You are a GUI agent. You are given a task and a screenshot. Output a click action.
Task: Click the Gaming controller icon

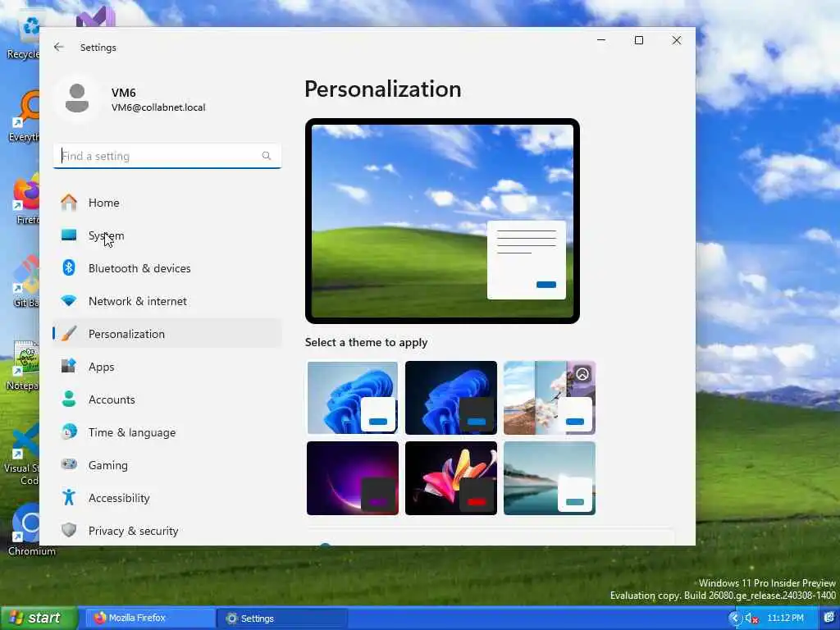(69, 464)
